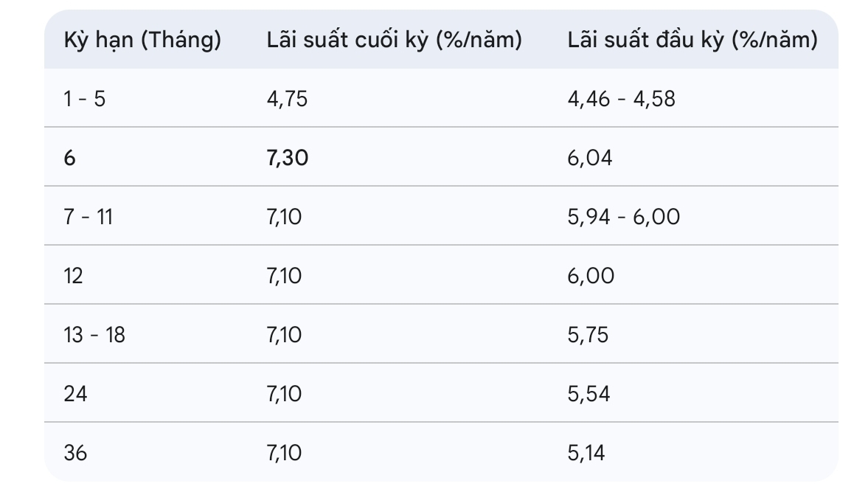Select the "13 - 18" term cell
Screen dimensions: 868x492
[x=94, y=335]
